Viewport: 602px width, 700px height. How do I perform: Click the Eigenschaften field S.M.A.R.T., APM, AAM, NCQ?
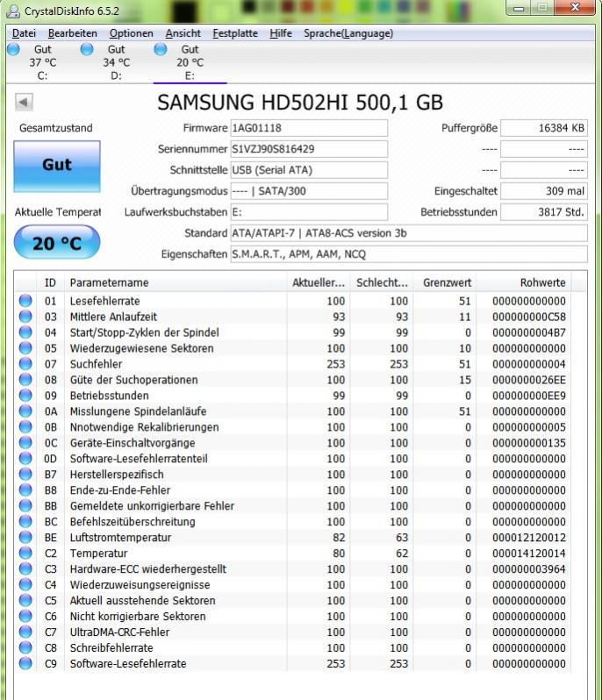pos(409,254)
